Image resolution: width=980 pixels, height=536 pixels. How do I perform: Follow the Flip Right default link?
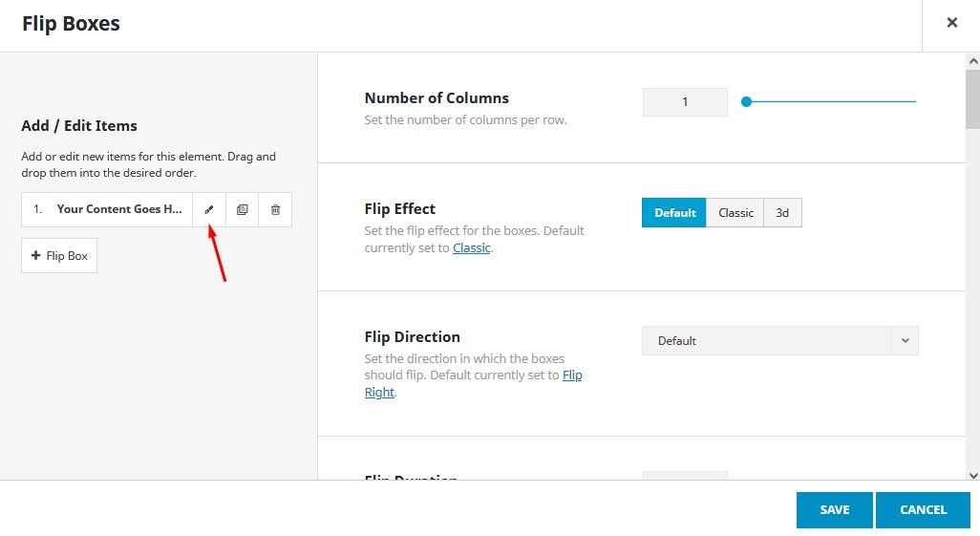pos(571,375)
